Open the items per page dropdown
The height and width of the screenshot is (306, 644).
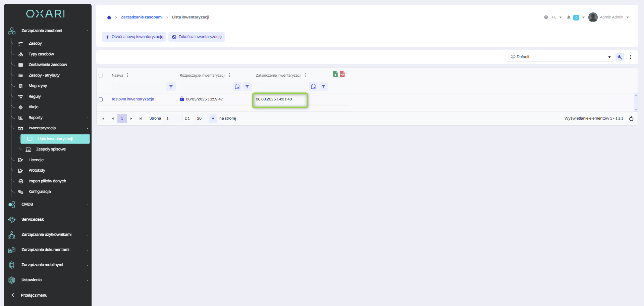pos(213,119)
